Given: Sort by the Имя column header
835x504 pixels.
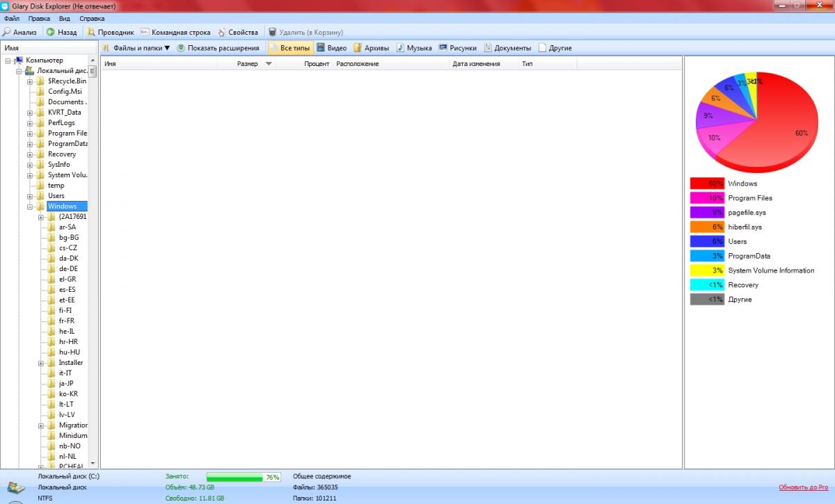Looking at the screenshot, I should coord(159,64).
